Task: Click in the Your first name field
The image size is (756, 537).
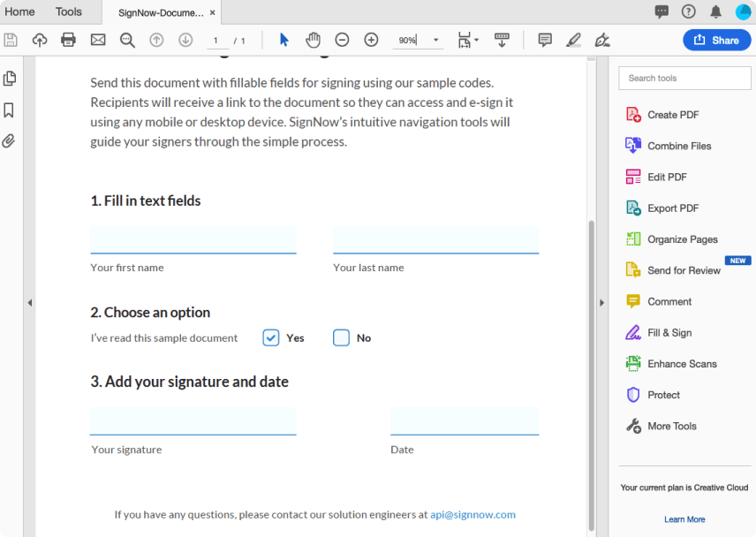Action: pos(193,239)
